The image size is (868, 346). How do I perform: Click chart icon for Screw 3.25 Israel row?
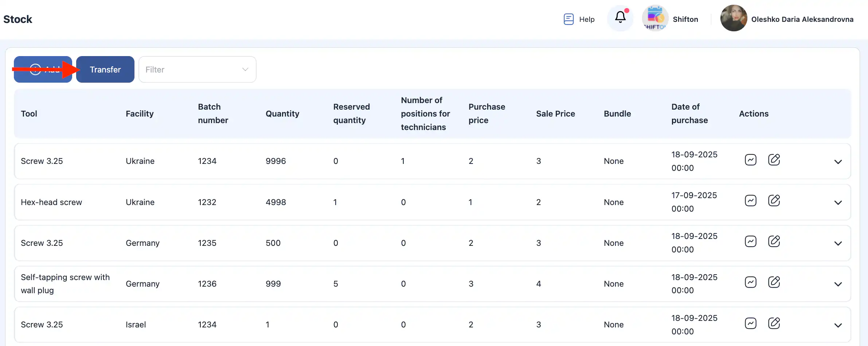point(750,323)
